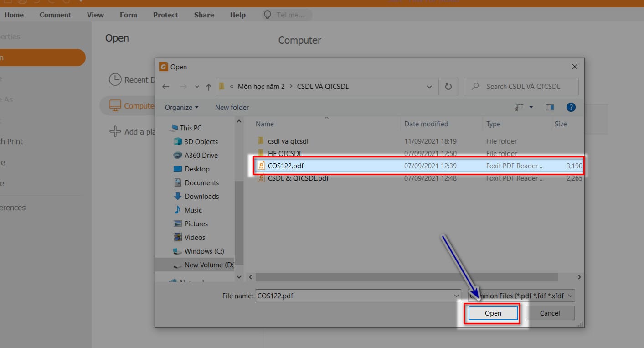This screenshot has width=644, height=348.
Task: Refresh the CSDL VÀ QTCSDL folder view
Action: pyautogui.click(x=448, y=86)
